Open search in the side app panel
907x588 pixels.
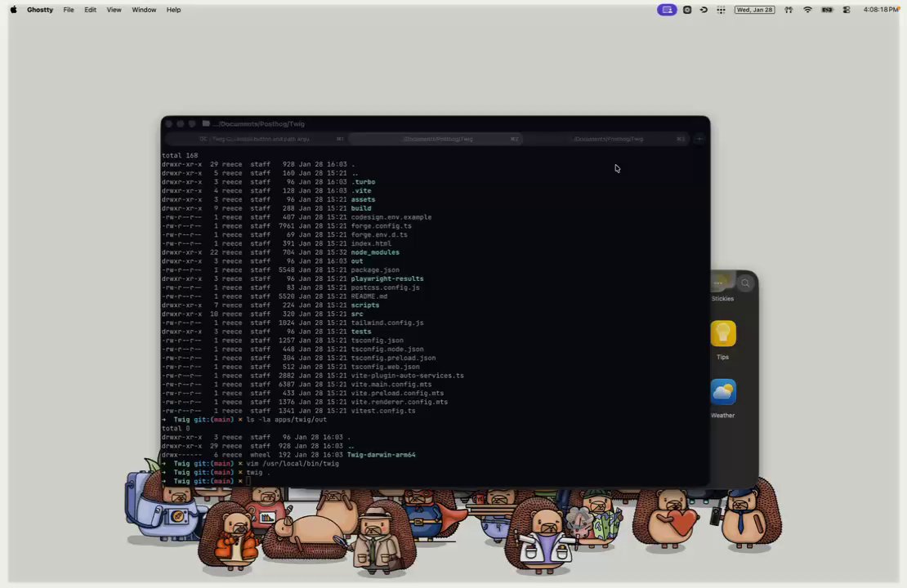745,283
